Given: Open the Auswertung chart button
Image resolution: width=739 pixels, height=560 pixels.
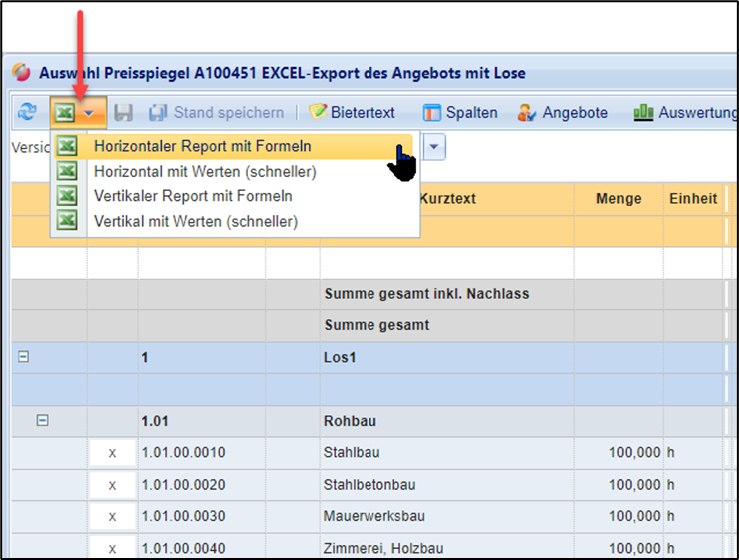Looking at the screenshot, I should pyautogui.click(x=685, y=113).
